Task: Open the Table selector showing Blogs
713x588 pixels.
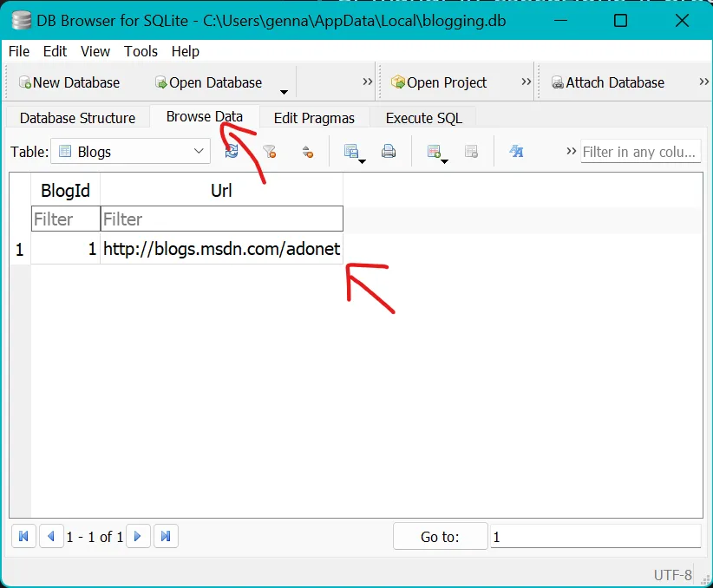Action: (x=130, y=152)
